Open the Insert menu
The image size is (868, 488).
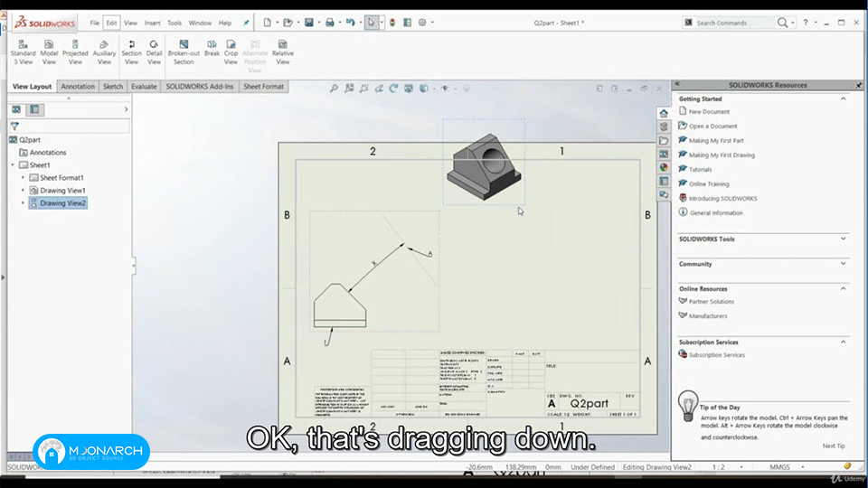coord(152,23)
